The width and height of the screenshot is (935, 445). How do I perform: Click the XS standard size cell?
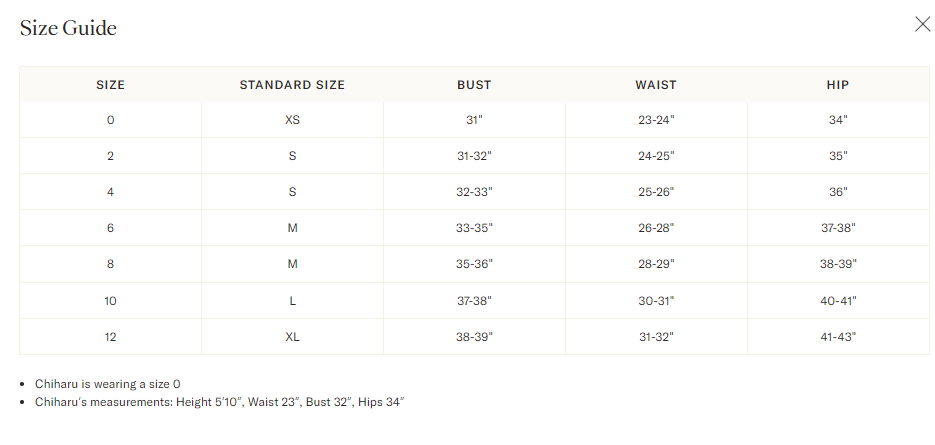(x=292, y=120)
